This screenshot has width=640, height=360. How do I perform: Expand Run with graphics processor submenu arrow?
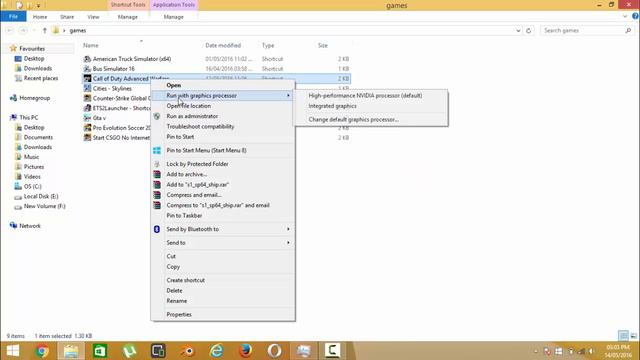[288, 96]
